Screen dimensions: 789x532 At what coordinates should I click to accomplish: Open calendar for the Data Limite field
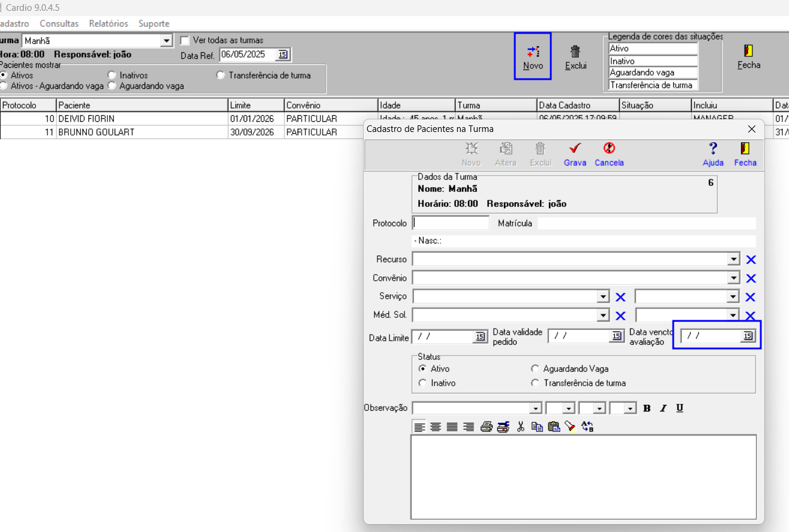coord(479,337)
